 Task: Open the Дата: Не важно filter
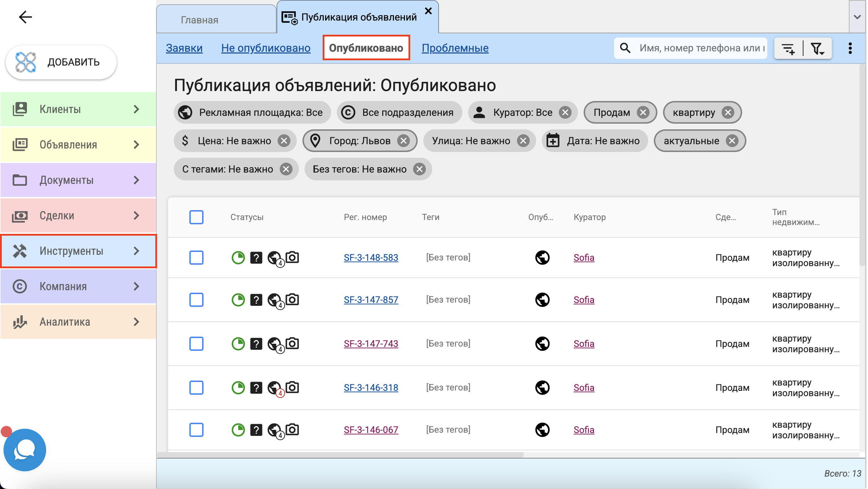coord(595,141)
